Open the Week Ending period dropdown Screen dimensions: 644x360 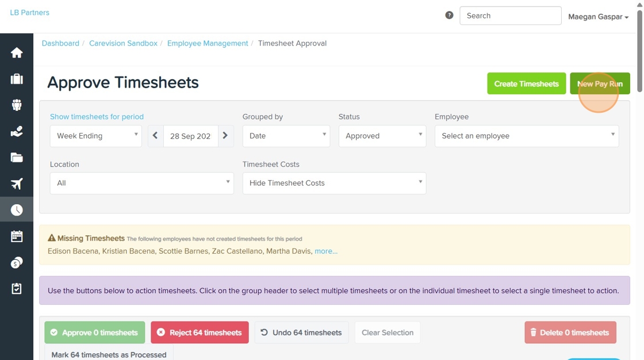pos(95,136)
